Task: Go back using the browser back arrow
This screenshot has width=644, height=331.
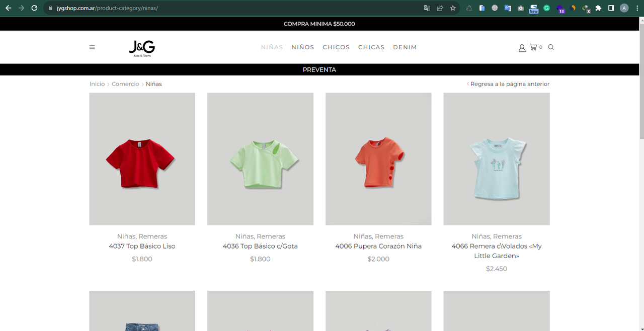Action: coord(8,8)
